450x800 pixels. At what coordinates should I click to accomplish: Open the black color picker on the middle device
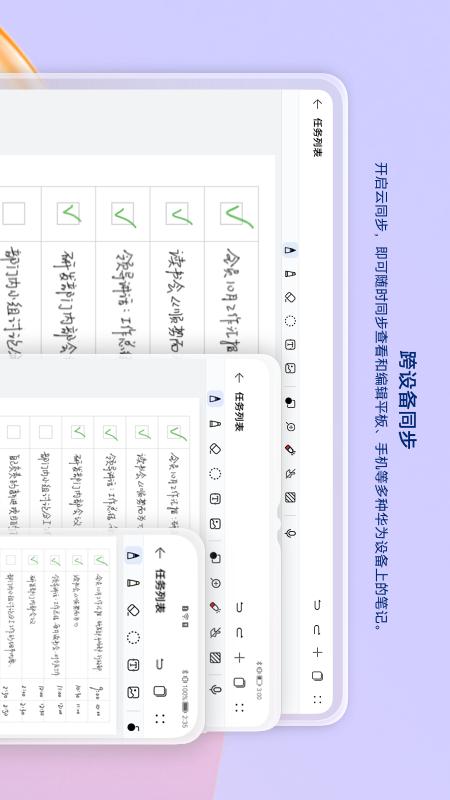(215, 558)
